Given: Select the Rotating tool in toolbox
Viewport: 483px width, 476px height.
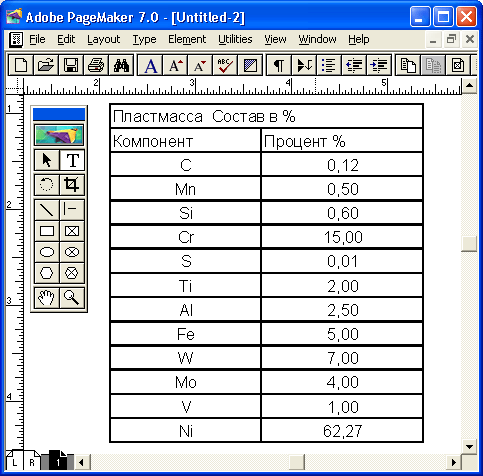Looking at the screenshot, I should [47, 184].
